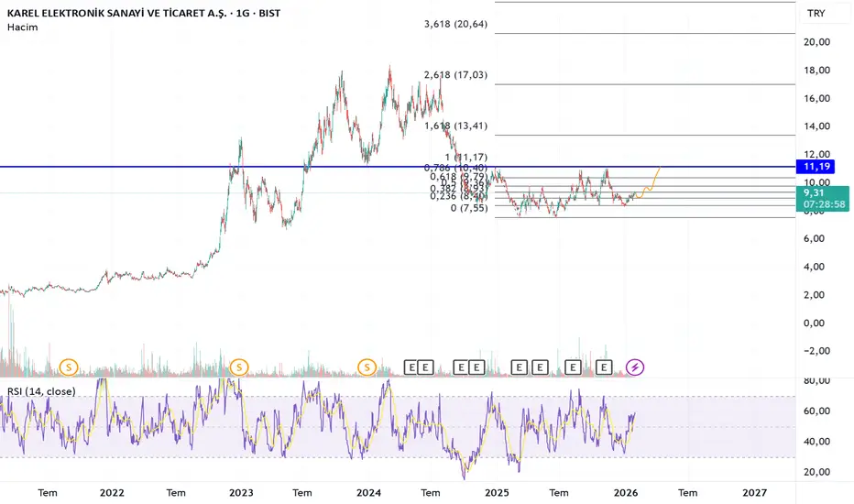Open the S split marker below 2023 rally
This screenshot has width=854, height=504.
239,367
